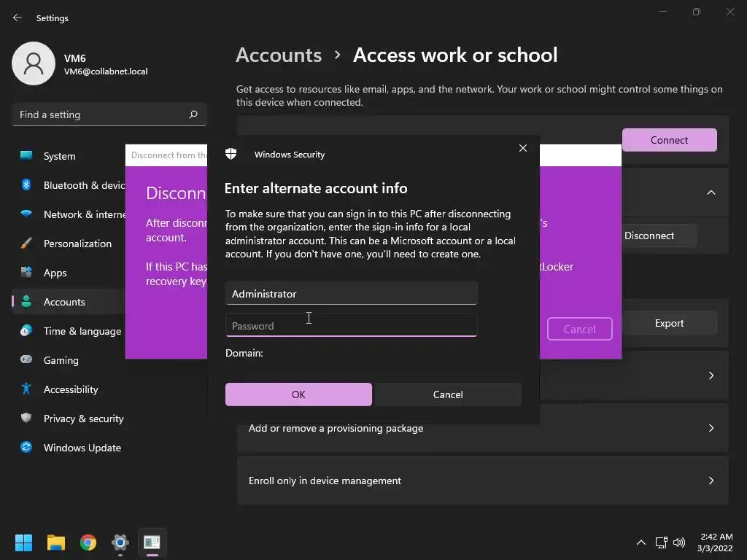Open Add or remove a provisioning package
Viewport: 747px width, 560px height.
[x=483, y=428]
